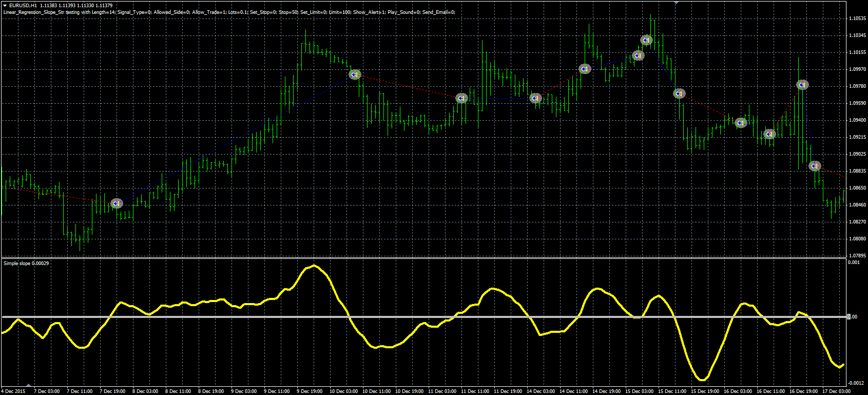The height and width of the screenshot is (395, 868).
Task: Select the last trade marker near 1.08835
Action: (x=815, y=166)
